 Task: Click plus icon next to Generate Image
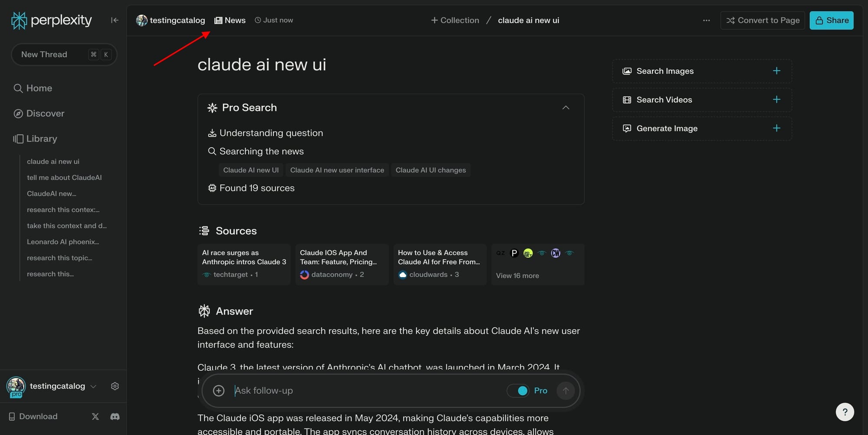coord(776,128)
